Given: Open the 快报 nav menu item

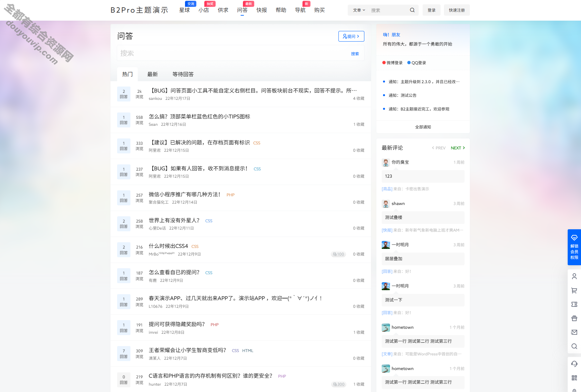Looking at the screenshot, I should point(262,10).
